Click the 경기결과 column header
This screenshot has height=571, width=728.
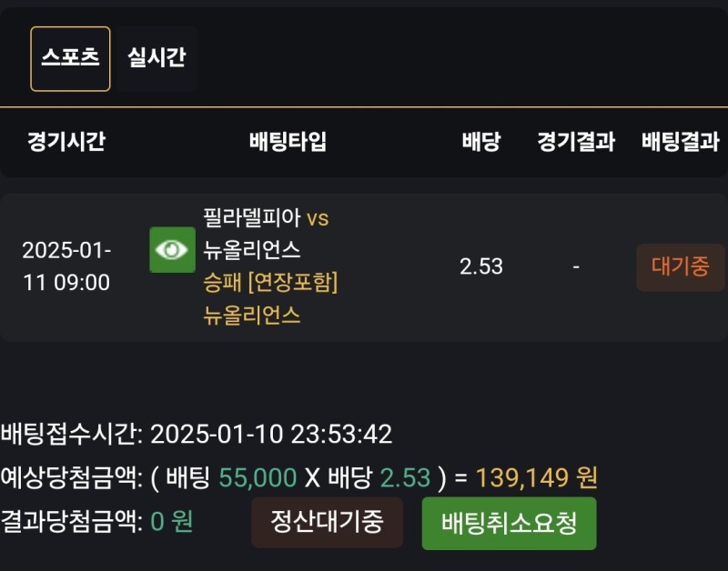tap(576, 142)
